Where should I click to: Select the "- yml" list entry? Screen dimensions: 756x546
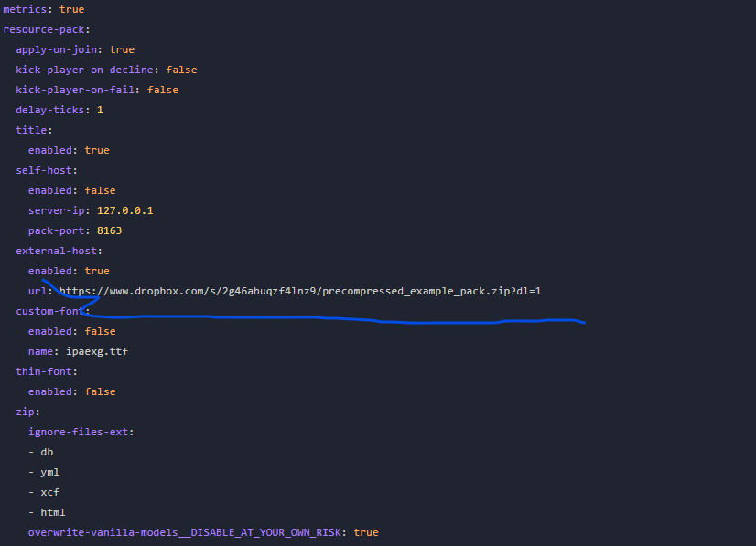click(44, 472)
